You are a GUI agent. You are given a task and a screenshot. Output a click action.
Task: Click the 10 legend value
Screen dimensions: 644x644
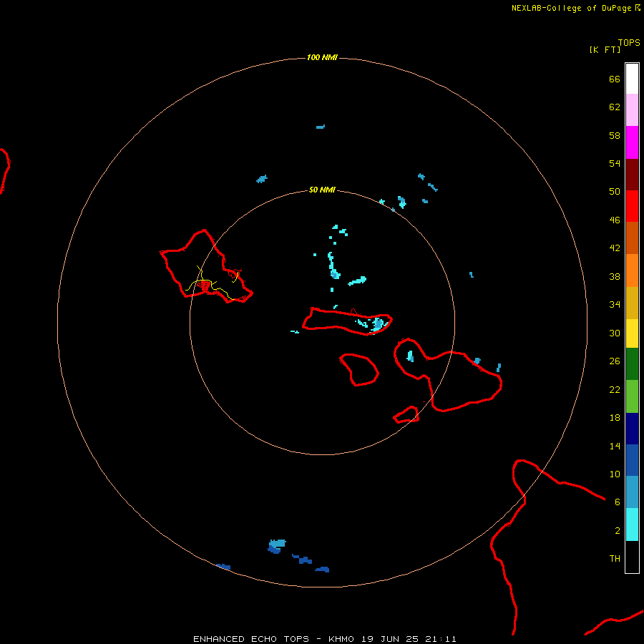(x=615, y=474)
